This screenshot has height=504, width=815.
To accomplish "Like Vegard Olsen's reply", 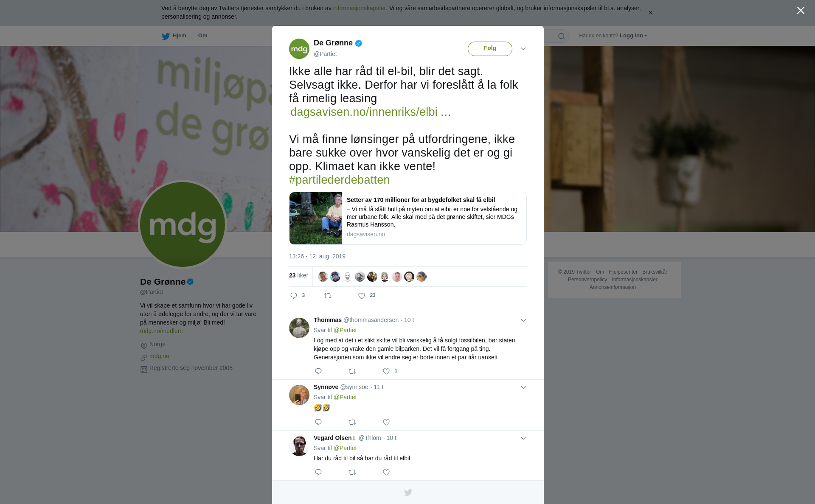I will tap(386, 472).
